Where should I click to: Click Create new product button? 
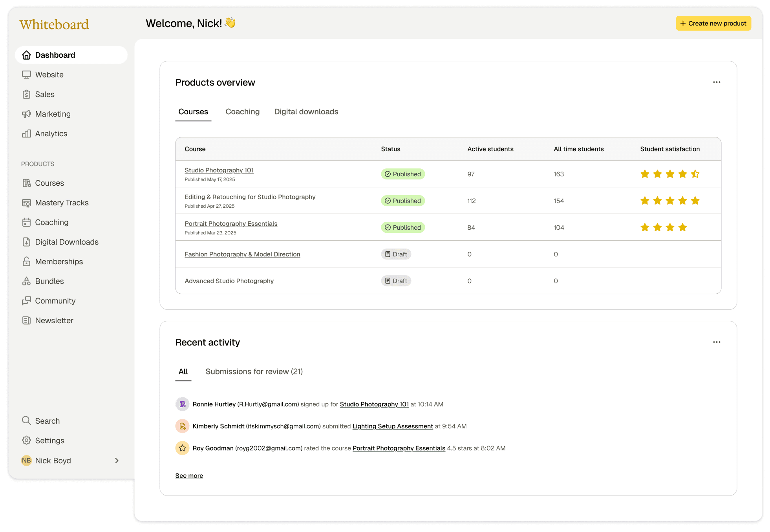[x=713, y=23]
